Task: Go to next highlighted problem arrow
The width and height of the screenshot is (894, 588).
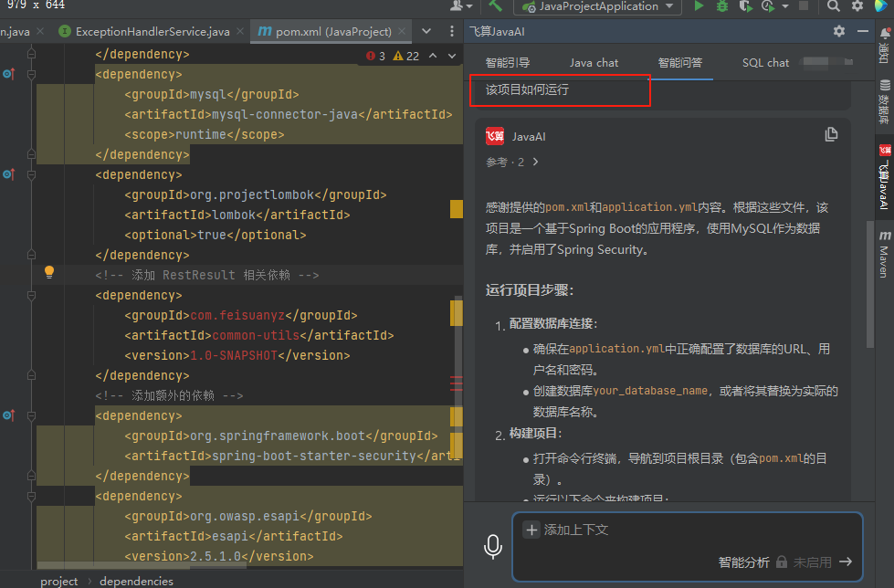Action: (x=452, y=56)
